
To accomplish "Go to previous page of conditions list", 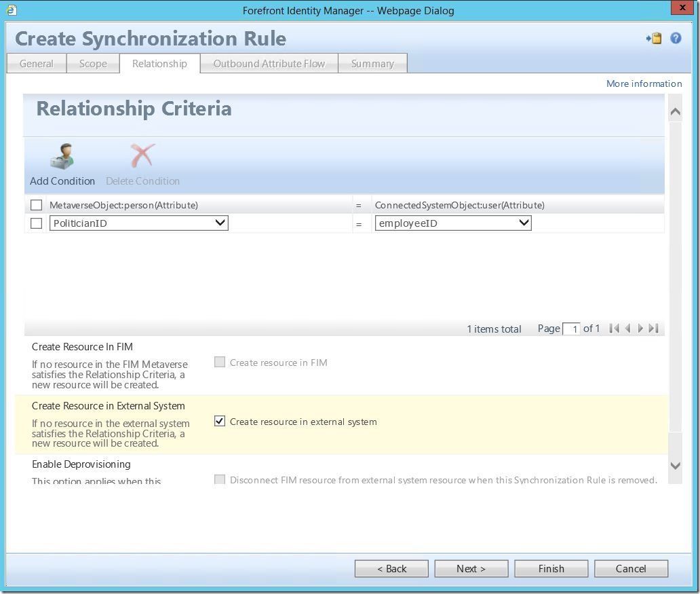I will click(x=627, y=329).
